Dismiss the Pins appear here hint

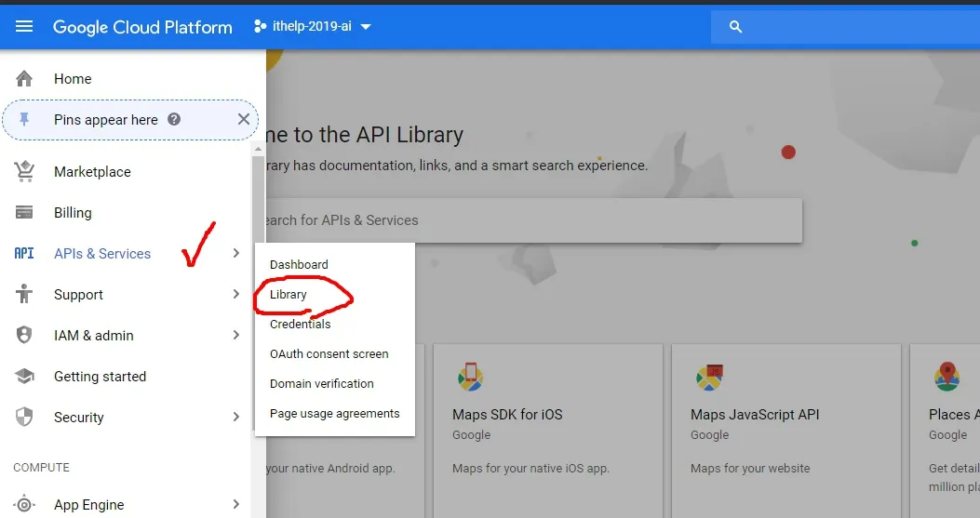[x=244, y=119]
